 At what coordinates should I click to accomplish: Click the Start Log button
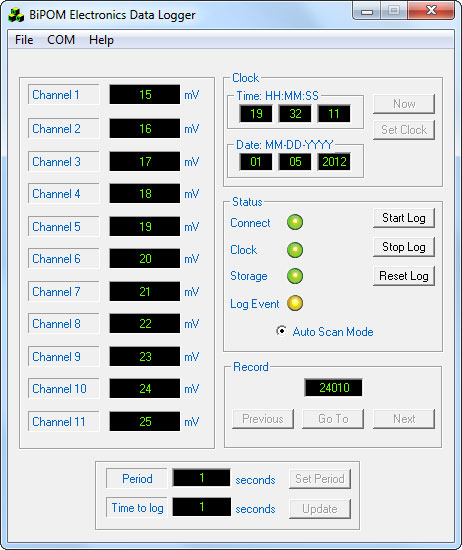click(404, 218)
